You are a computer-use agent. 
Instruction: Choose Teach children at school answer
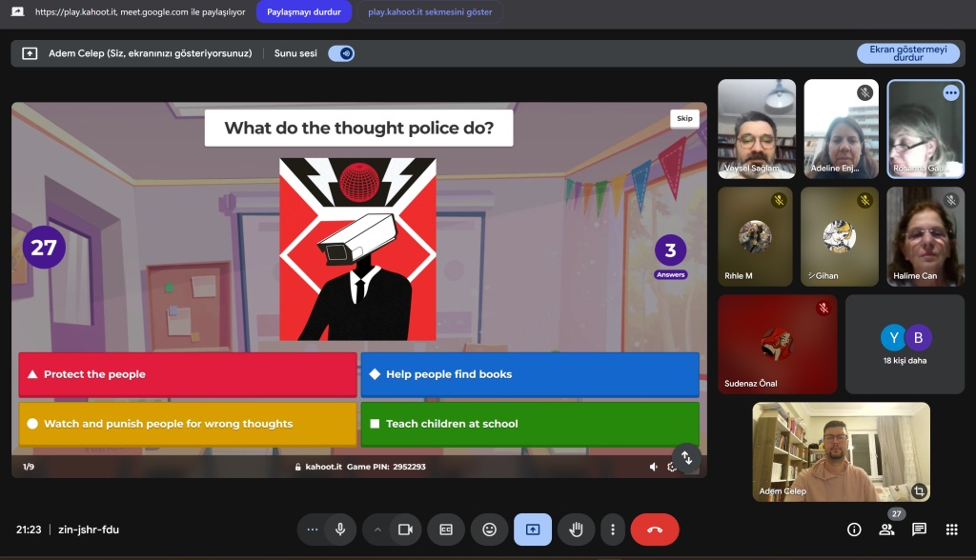pos(530,424)
